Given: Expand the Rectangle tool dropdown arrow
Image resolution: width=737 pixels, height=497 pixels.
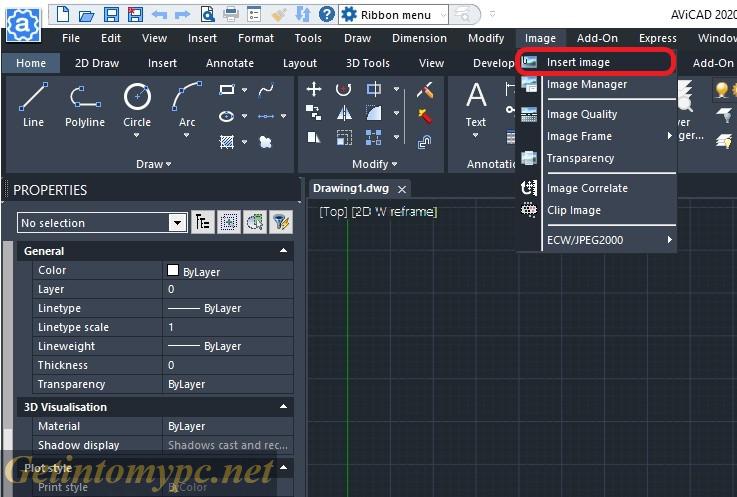Looking at the screenshot, I should pyautogui.click(x=244, y=90).
